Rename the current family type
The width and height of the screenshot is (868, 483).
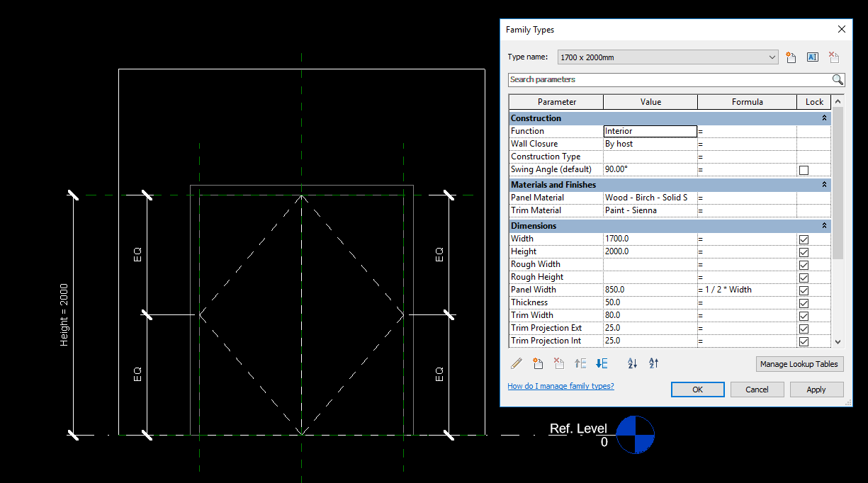pos(812,57)
